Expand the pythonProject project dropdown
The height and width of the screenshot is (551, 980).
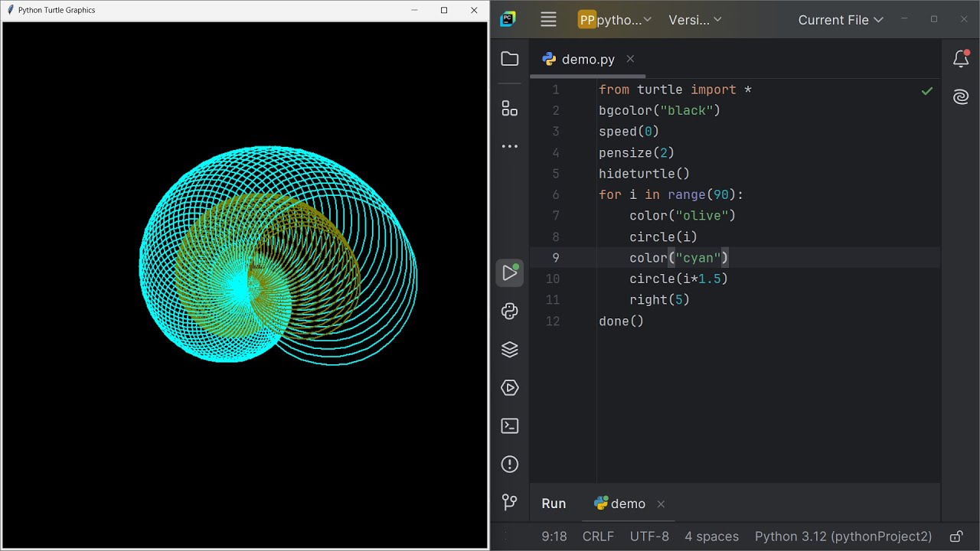(615, 20)
